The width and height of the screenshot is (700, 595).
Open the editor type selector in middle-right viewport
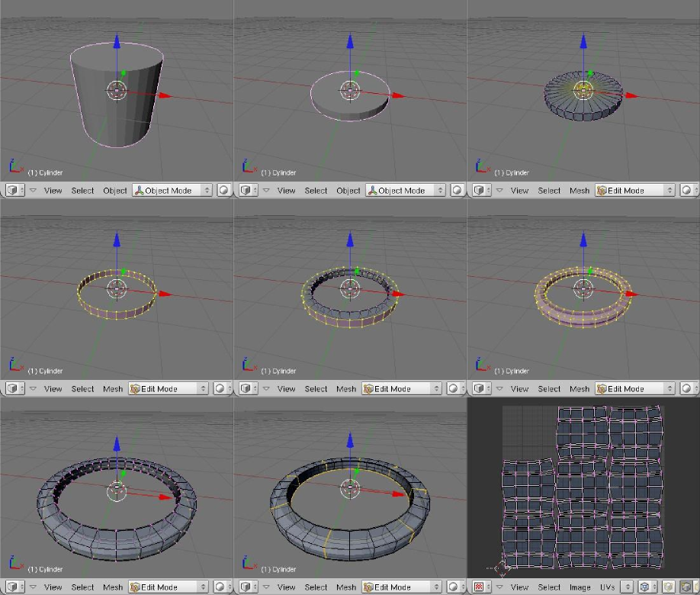[482, 388]
